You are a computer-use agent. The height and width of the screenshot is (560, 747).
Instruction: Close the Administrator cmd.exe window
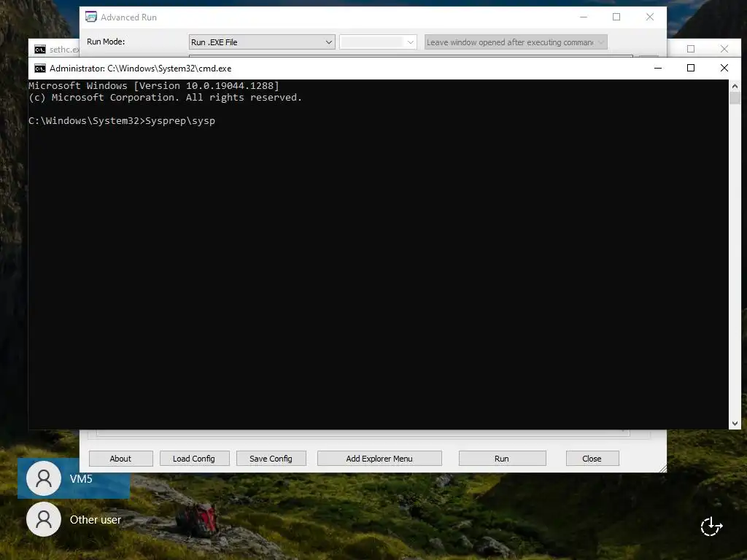724,68
